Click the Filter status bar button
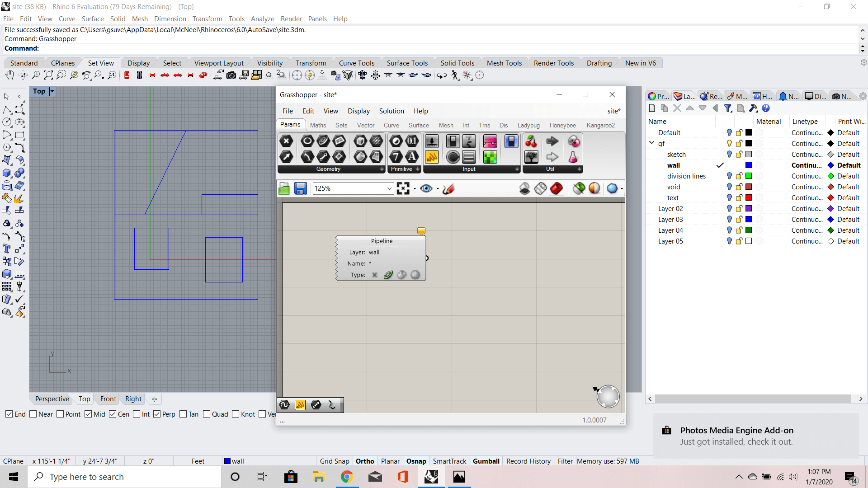 (x=565, y=461)
